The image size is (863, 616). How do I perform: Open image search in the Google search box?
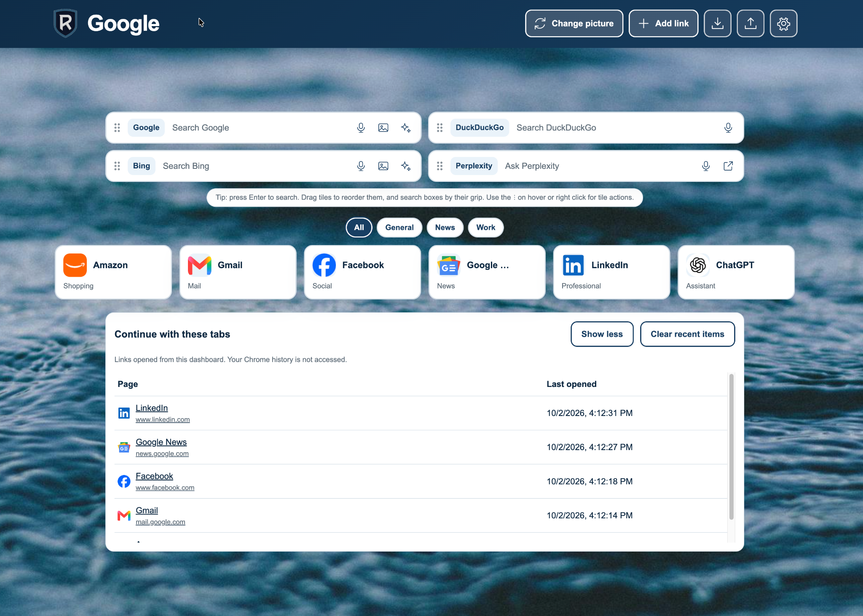(x=383, y=128)
